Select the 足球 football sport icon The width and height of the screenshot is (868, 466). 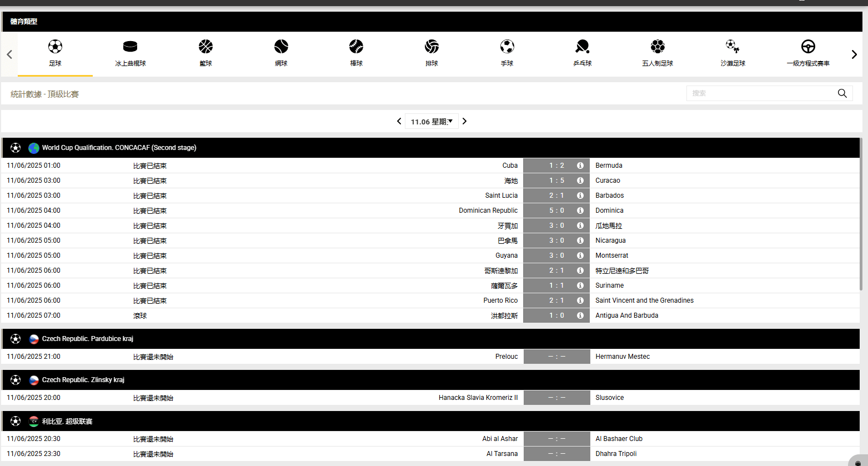click(x=55, y=47)
